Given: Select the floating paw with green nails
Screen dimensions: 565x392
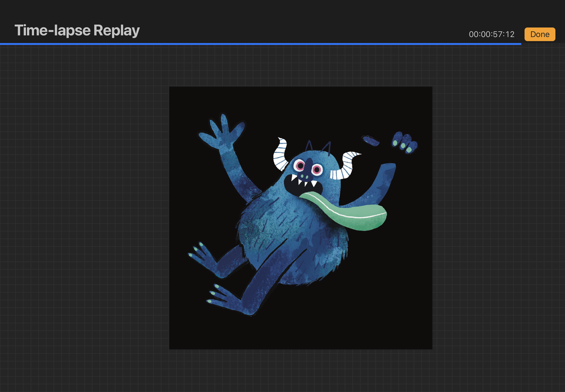Looking at the screenshot, I should 404,142.
